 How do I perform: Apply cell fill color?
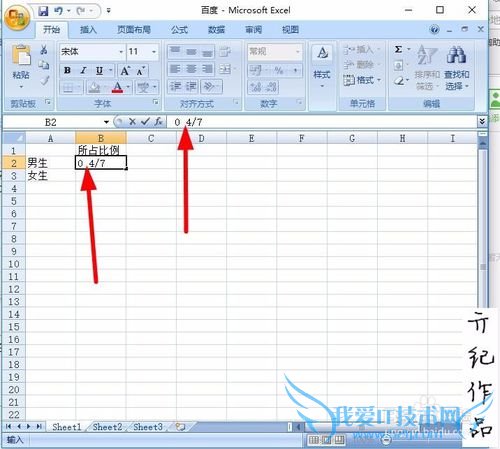[x=94, y=87]
